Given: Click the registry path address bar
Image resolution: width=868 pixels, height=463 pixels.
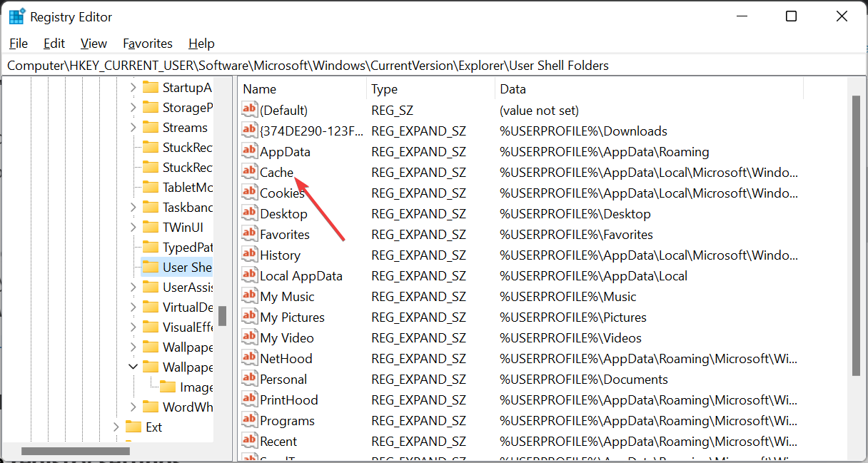Looking at the screenshot, I should tap(434, 66).
